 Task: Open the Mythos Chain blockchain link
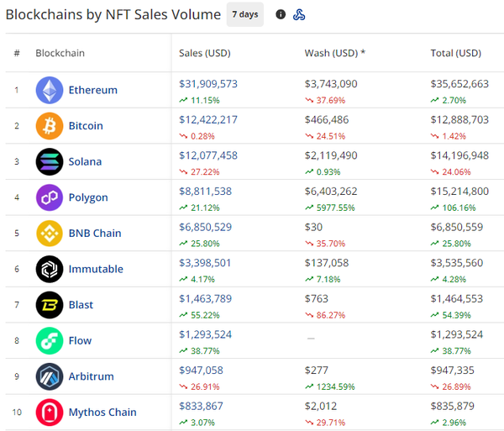102,413
